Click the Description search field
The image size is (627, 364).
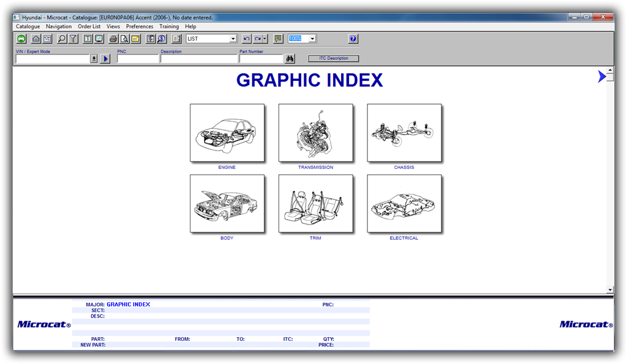[x=199, y=59]
